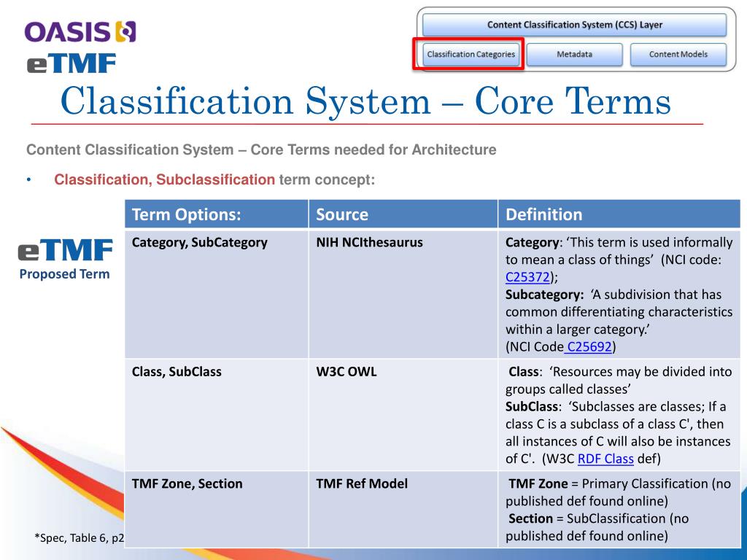Viewport: 747px width, 560px height.
Task: Click the 'Proposed Term' label
Action: [64, 274]
